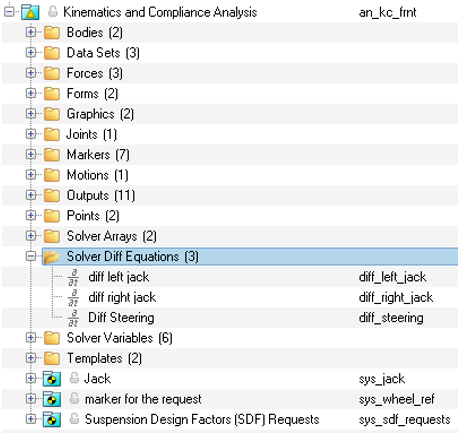The height and width of the screenshot is (435, 461).
Task: Expand the Outputs folder
Action: 31,195
